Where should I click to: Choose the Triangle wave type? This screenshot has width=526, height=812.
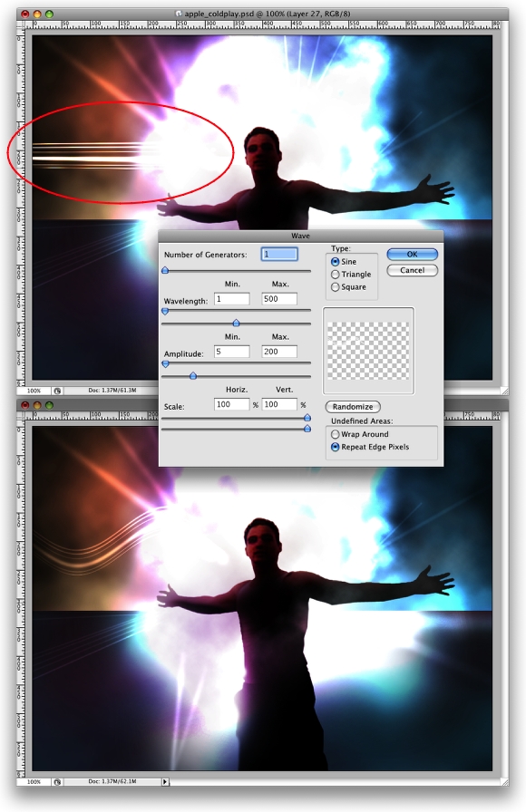point(335,275)
